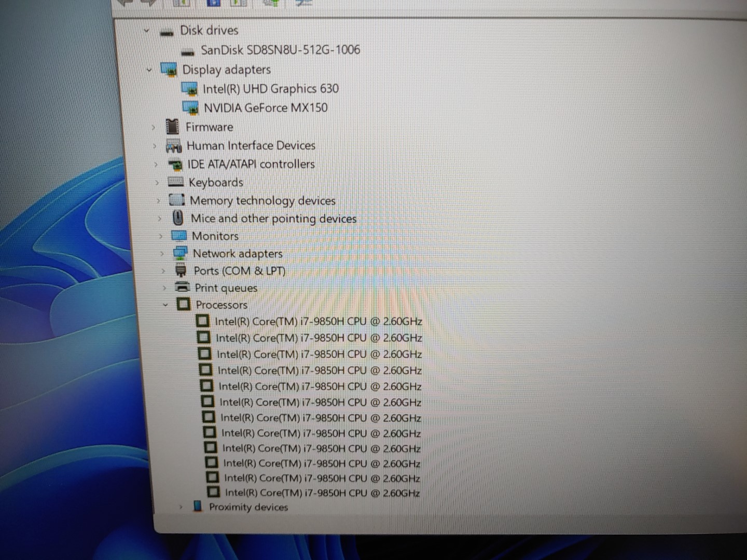Select the Proximity devices label

pos(248,507)
